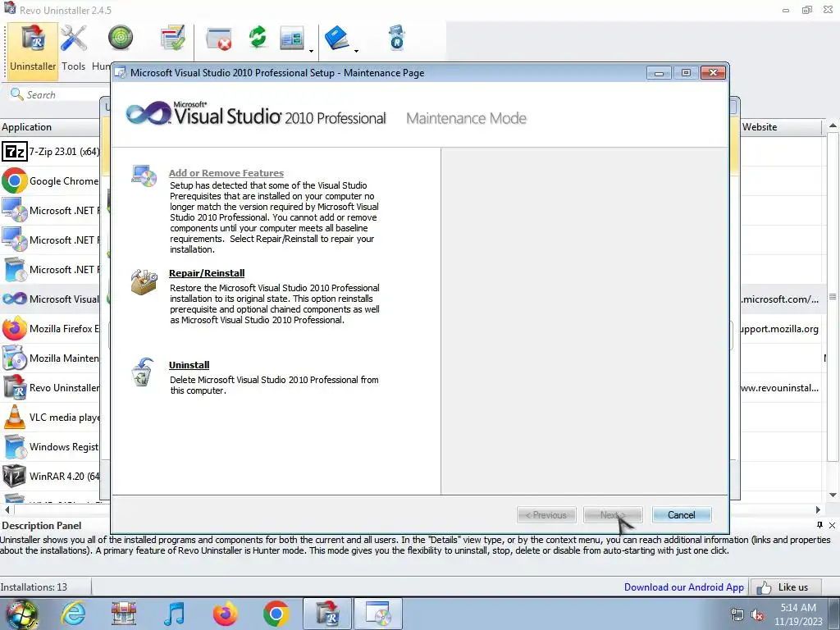Pin the Description Panel
The image size is (840, 630).
[819, 525]
